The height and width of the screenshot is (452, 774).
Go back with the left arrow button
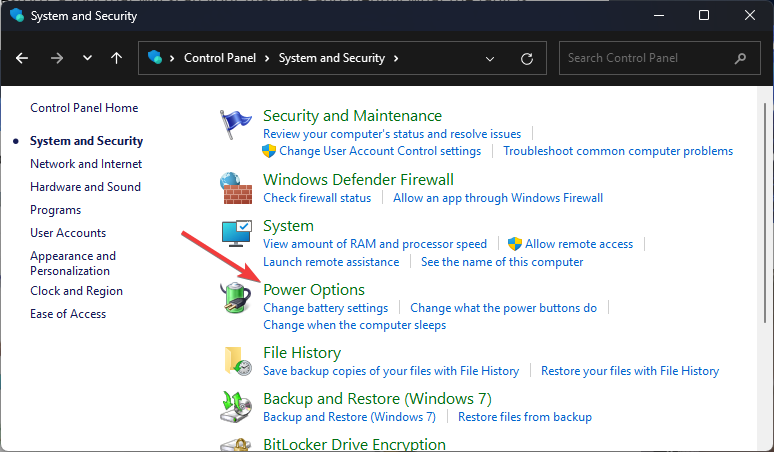click(22, 58)
